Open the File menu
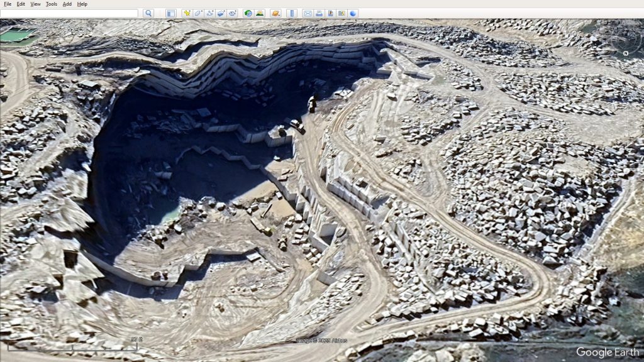Viewport: 644px width, 362px height. point(8,4)
